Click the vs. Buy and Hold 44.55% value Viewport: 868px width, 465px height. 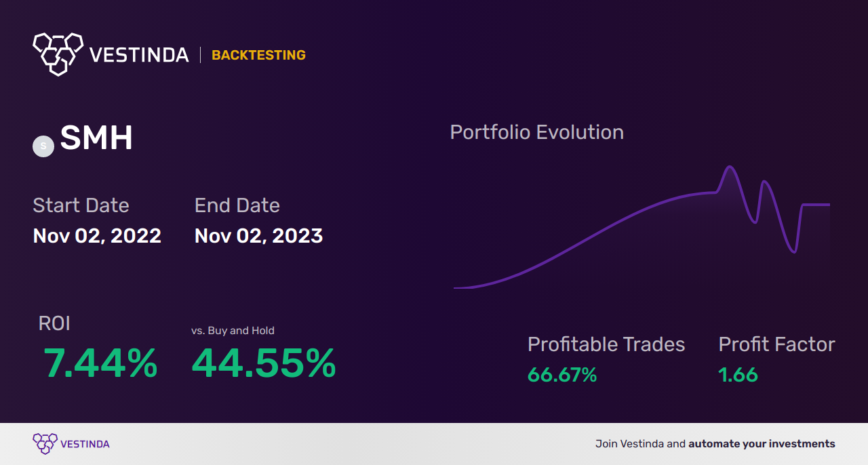[264, 363]
